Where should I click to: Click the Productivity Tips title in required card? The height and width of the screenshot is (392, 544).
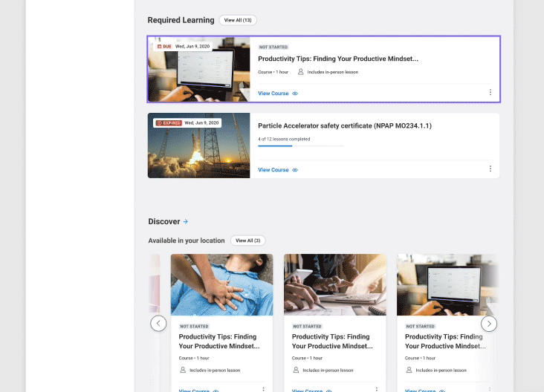click(338, 59)
